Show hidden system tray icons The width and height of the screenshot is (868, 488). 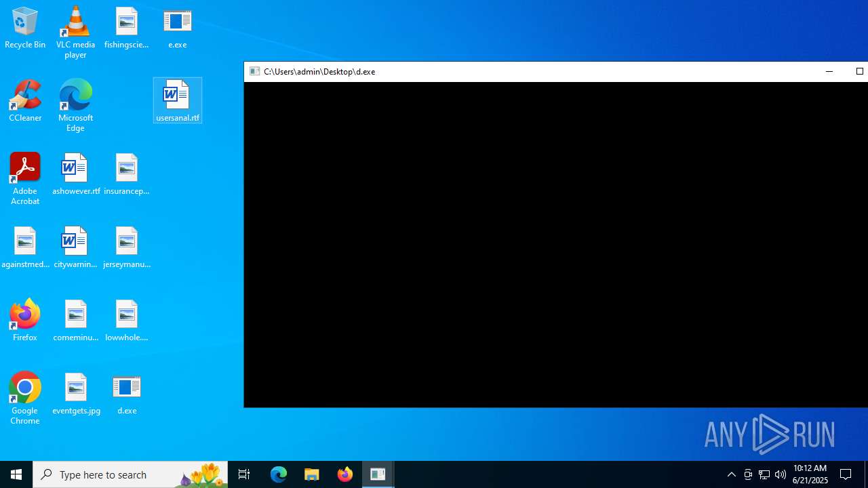tap(732, 474)
